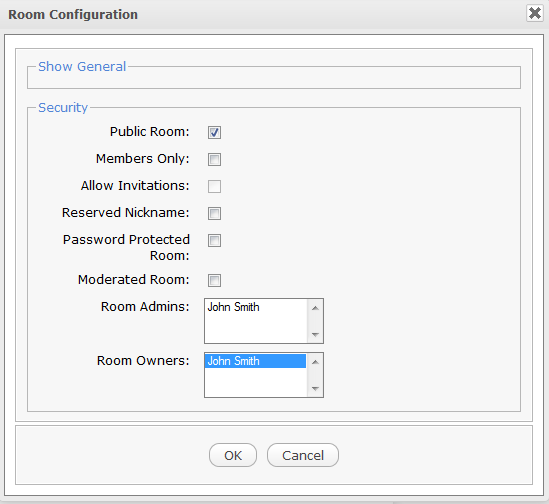This screenshot has height=504, width=549.
Task: Expand the Show General section
Action: (82, 67)
